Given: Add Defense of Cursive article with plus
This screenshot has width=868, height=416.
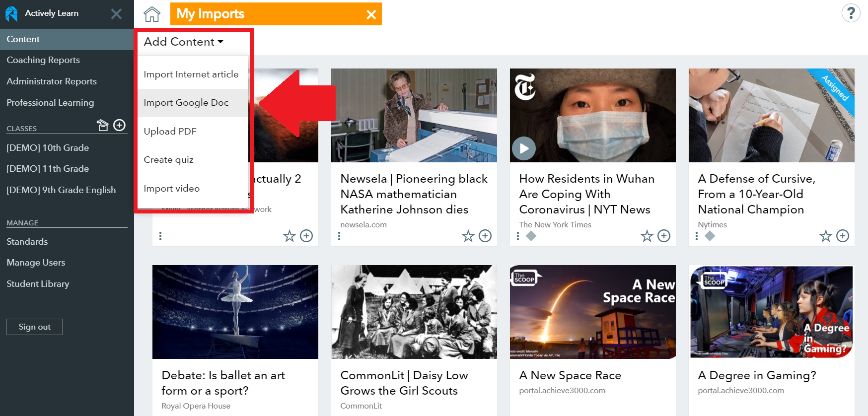Looking at the screenshot, I should pyautogui.click(x=843, y=236).
